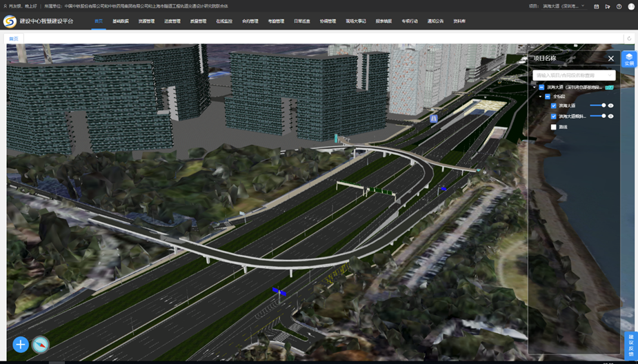This screenshot has height=364, width=638.
Task: Uncheck the 滨海大道倾斜 layer checkbox
Action: pyautogui.click(x=553, y=117)
